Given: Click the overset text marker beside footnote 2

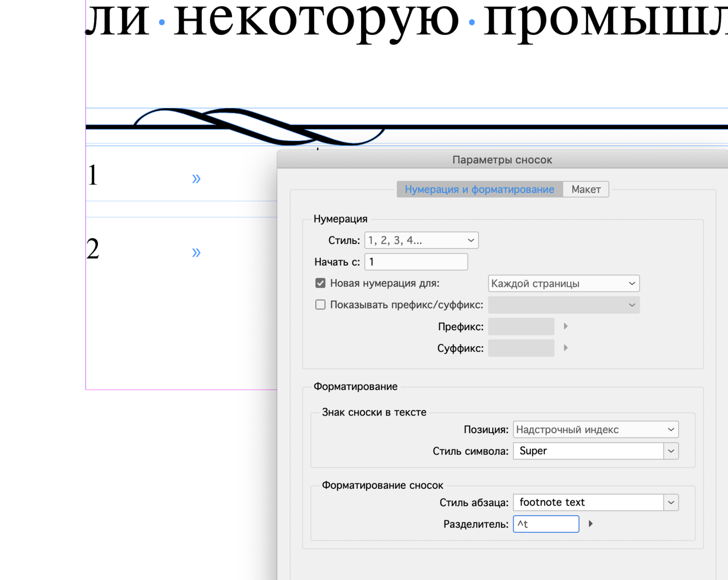Looking at the screenshot, I should [196, 252].
